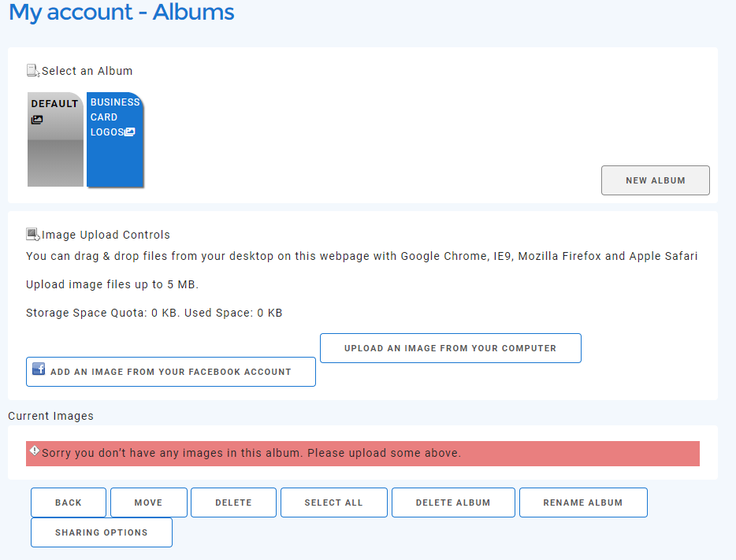Add an image from your Facebook account
Image resolution: width=736 pixels, height=560 pixels.
coord(171,372)
